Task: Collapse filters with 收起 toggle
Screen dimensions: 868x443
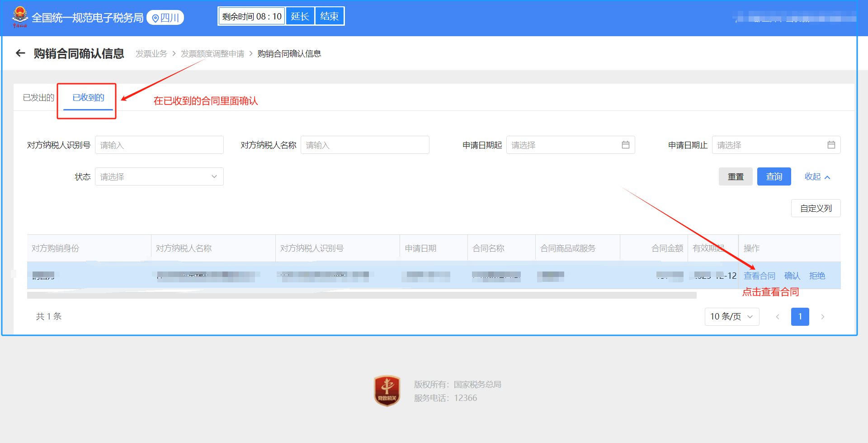Action: [x=817, y=176]
